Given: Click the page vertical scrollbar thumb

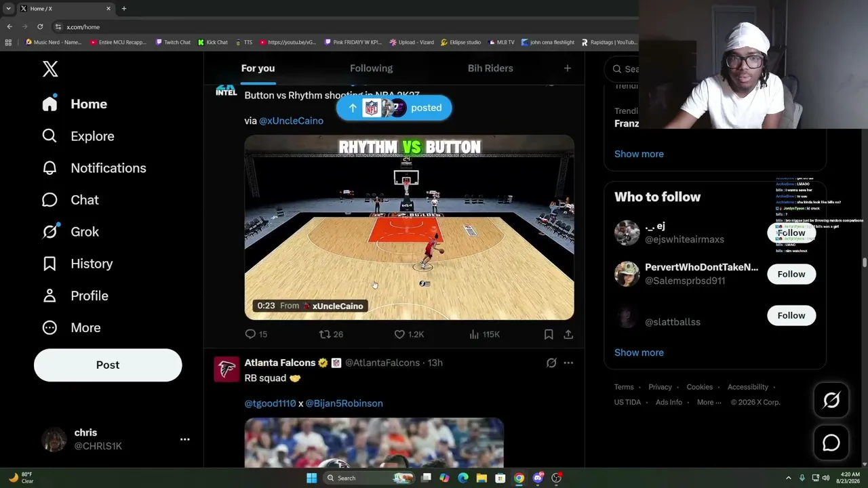Looking at the screenshot, I should tap(864, 262).
